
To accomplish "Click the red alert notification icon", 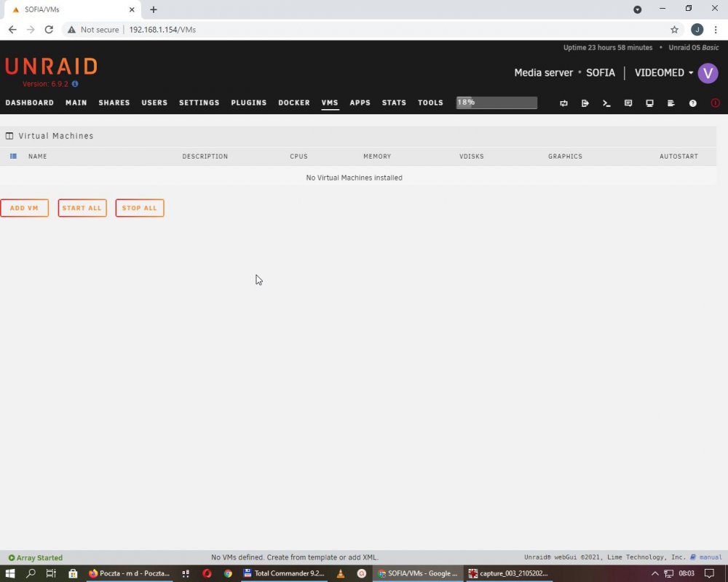I will pyautogui.click(x=715, y=103).
